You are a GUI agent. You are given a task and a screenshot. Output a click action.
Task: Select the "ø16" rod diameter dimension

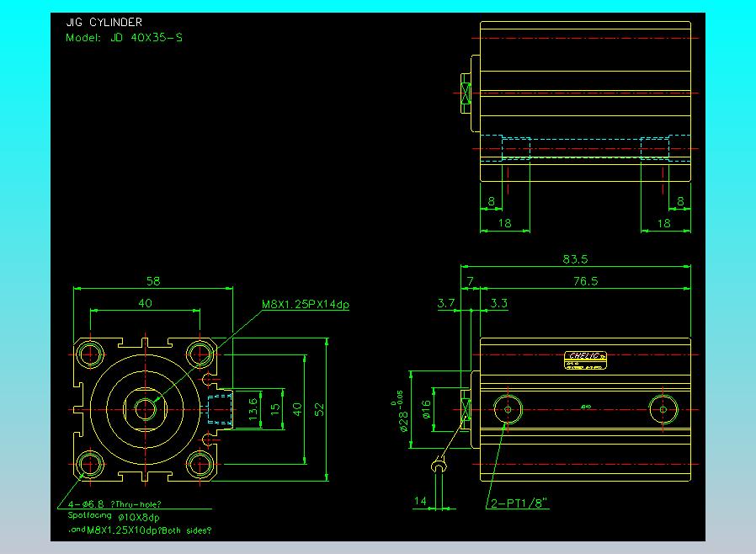pyautogui.click(x=426, y=409)
